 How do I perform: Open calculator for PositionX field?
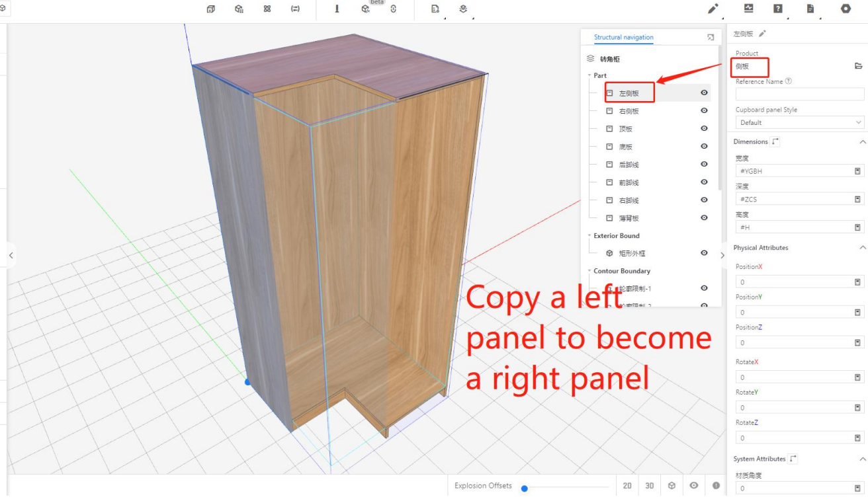[x=857, y=282]
